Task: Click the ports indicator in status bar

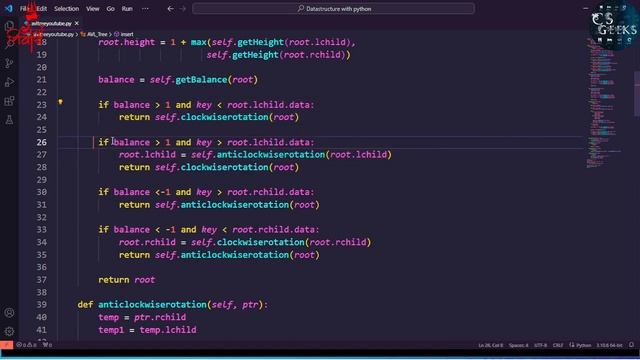Action: pyautogui.click(x=47, y=345)
